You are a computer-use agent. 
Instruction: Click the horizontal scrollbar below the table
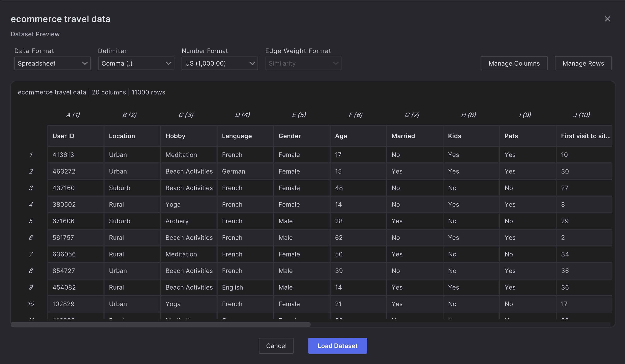(161, 324)
